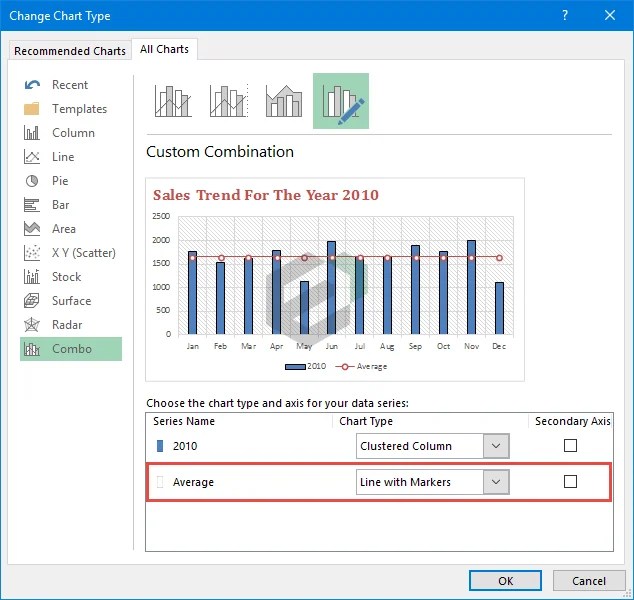
Task: Click the Secondary Axis column header
Action: (x=573, y=421)
